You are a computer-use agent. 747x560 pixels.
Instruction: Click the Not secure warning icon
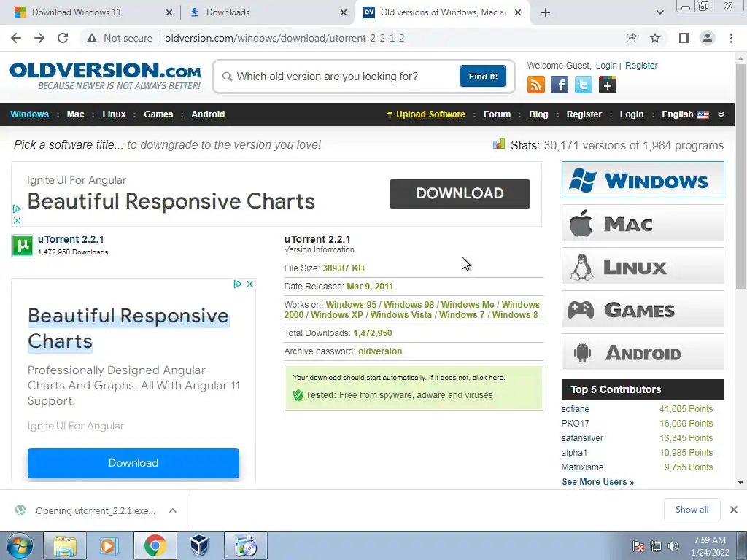92,38
